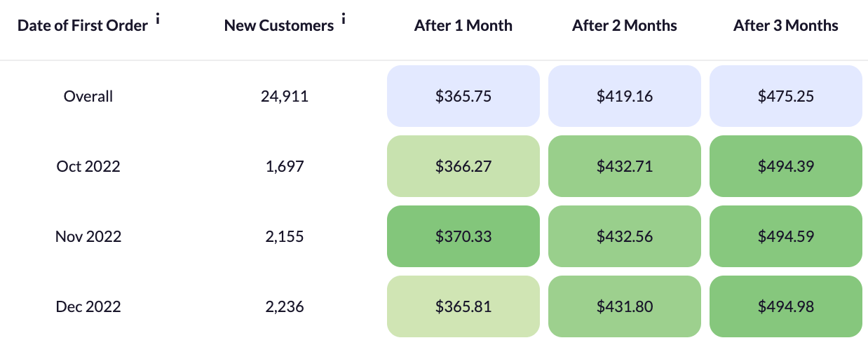Click the Overall $419.16 cell
868x345 pixels.
pyautogui.click(x=625, y=96)
